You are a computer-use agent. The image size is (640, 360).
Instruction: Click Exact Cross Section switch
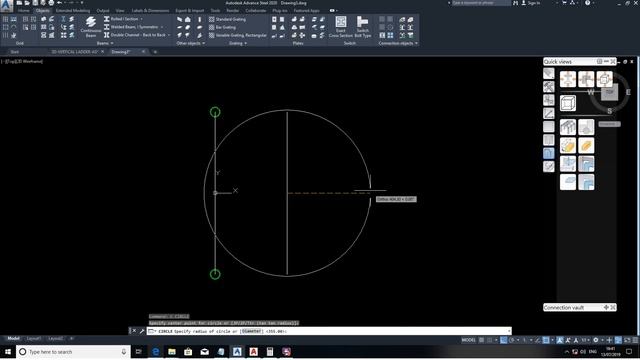coord(341,27)
